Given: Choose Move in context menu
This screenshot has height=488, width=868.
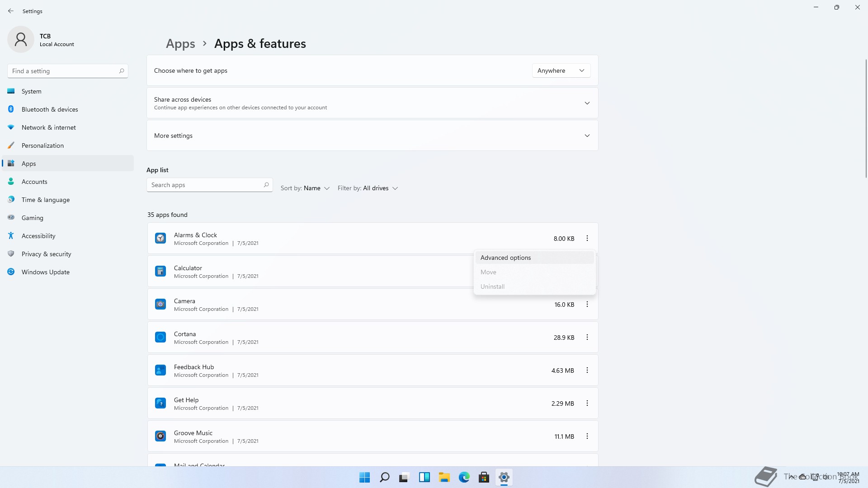Looking at the screenshot, I should tap(534, 272).
